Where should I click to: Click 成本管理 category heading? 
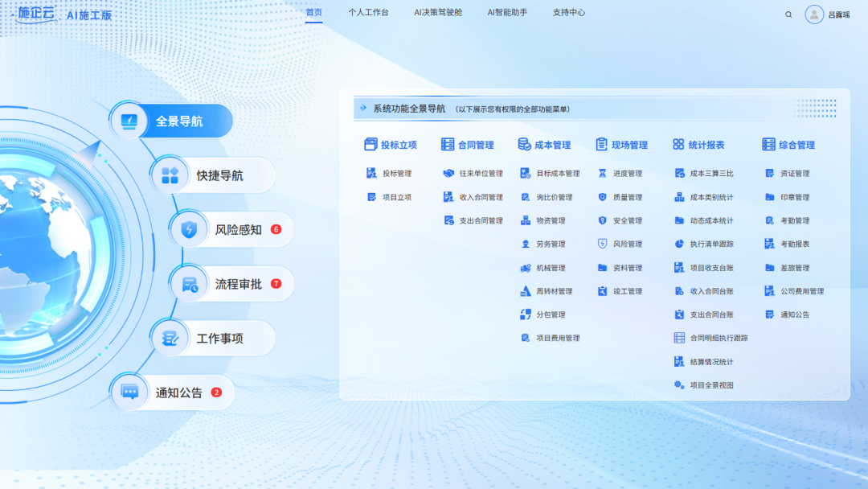pos(544,145)
